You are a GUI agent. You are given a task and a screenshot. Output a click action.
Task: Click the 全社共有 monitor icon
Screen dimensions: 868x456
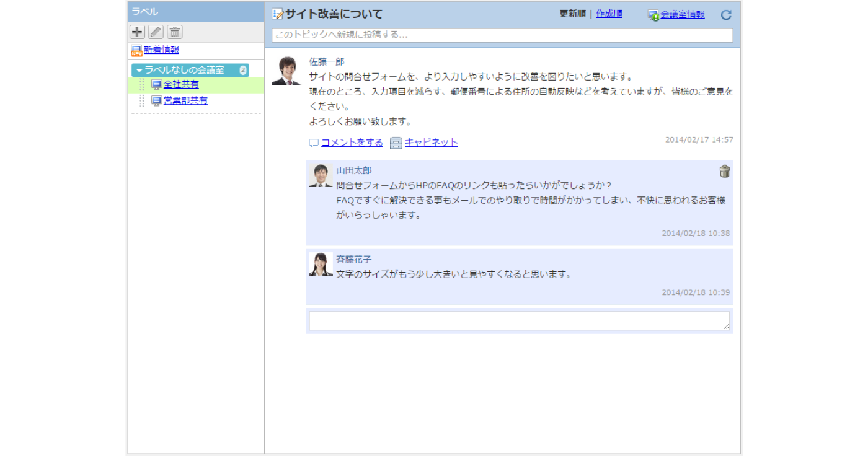point(156,85)
